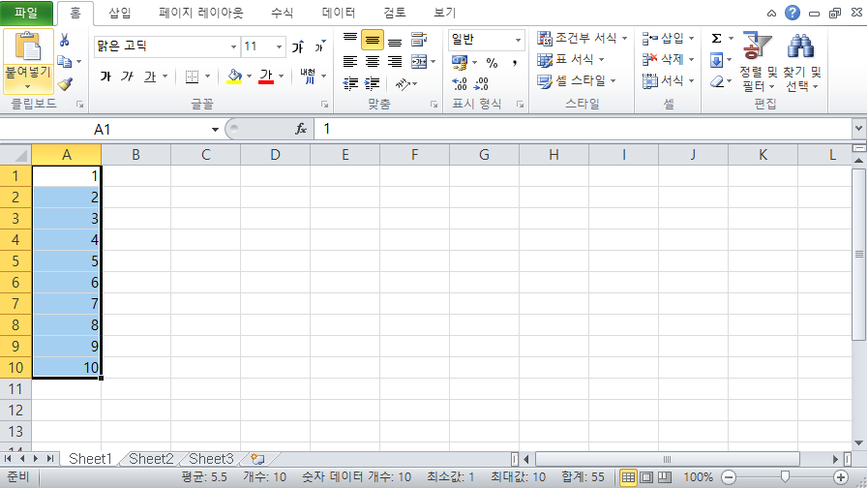Decrease font size with small 가 arrow

pyautogui.click(x=320, y=47)
